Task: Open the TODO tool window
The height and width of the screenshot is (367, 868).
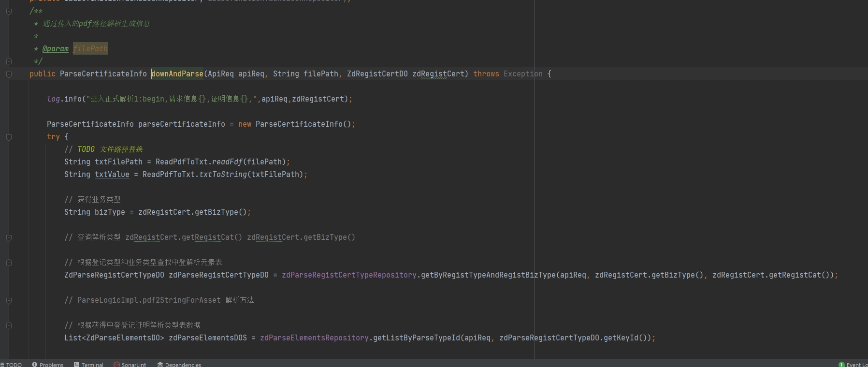Action: [x=11, y=364]
